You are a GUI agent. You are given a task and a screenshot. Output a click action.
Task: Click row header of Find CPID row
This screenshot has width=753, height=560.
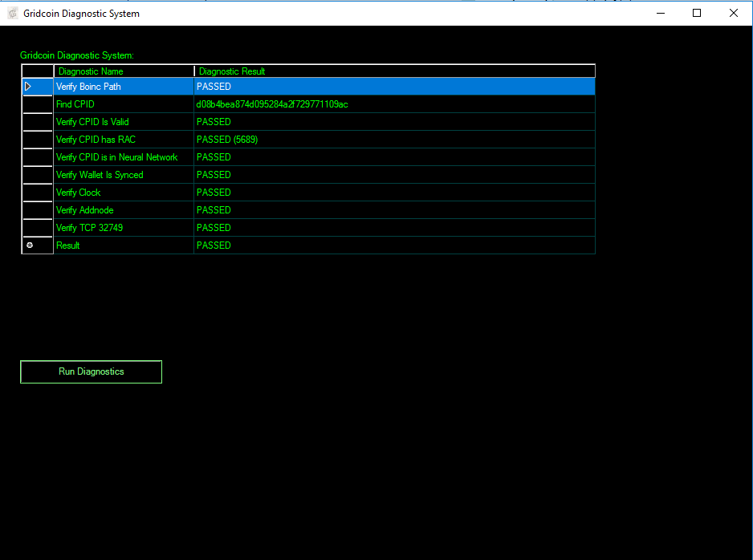[38, 104]
